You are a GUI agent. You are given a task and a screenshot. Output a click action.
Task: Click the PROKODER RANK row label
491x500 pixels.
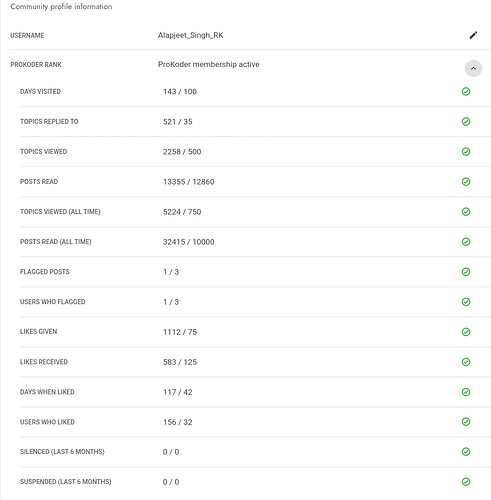pyautogui.click(x=36, y=65)
